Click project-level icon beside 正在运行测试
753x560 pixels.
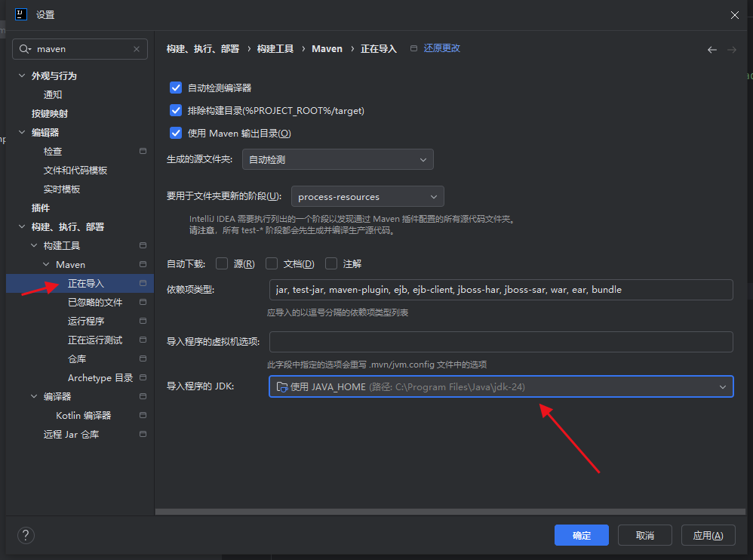tap(143, 340)
